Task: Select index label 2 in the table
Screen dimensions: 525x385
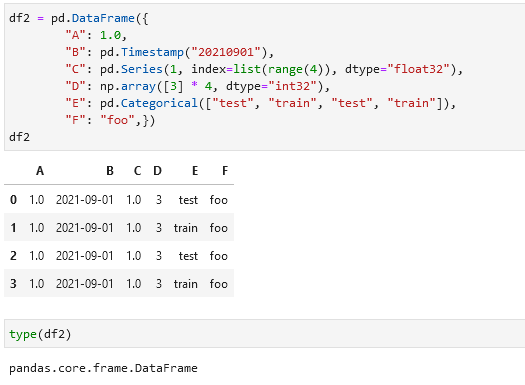Action: click(x=13, y=256)
